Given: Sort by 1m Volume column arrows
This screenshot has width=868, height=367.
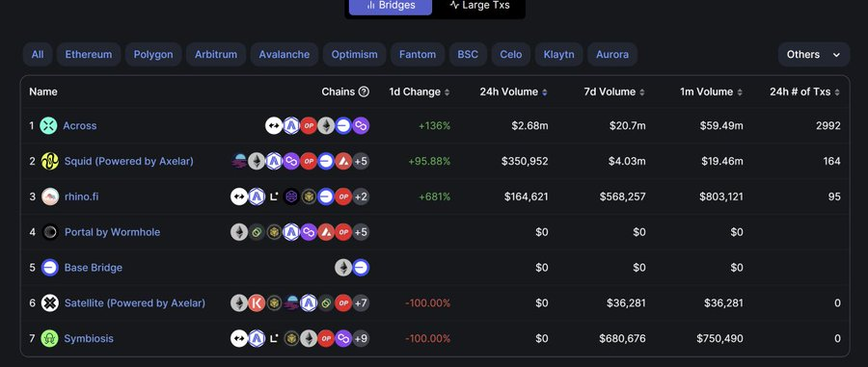Looking at the screenshot, I should [x=740, y=92].
